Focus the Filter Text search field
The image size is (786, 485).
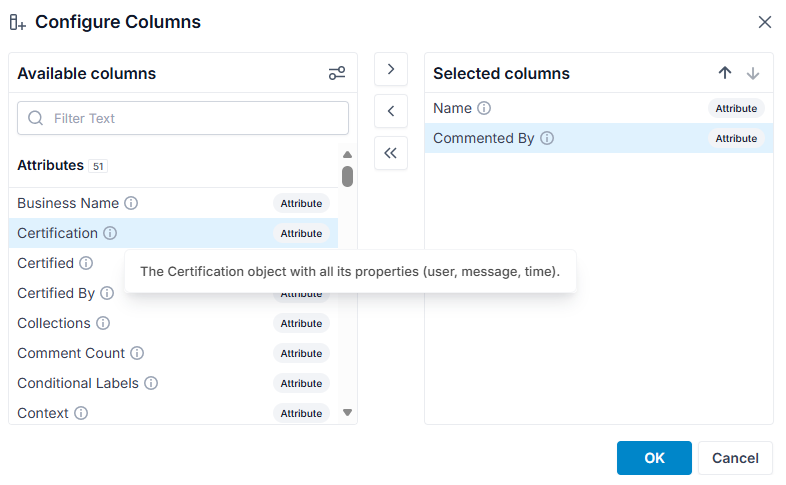(x=183, y=118)
